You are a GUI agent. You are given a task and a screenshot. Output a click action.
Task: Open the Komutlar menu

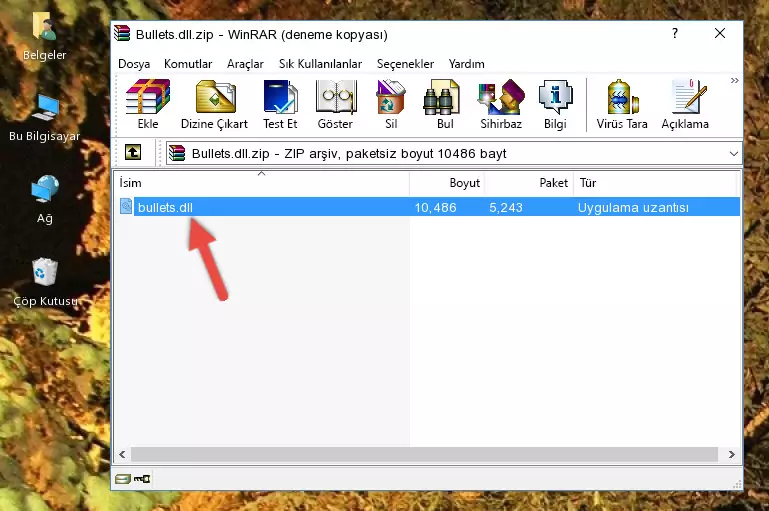(x=188, y=64)
